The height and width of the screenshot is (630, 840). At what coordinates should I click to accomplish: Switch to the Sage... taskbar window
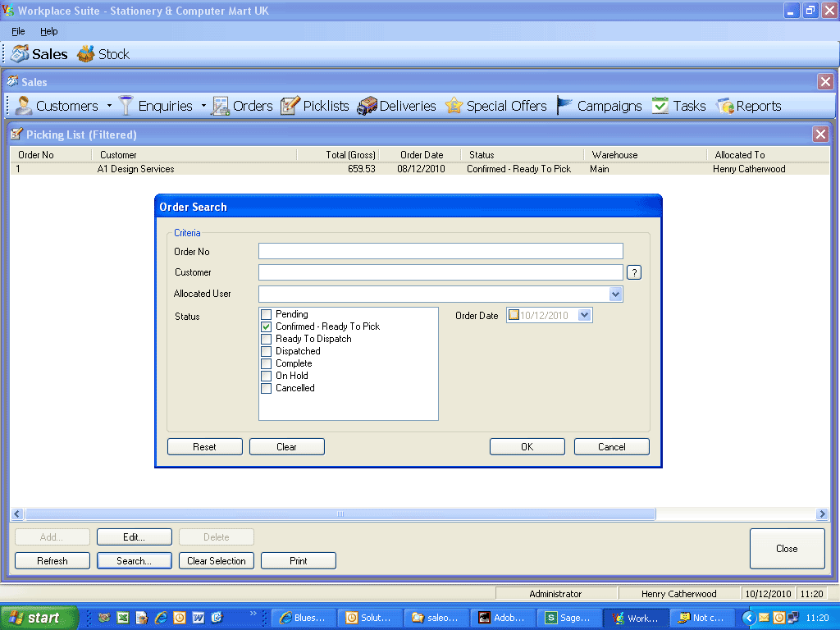[x=569, y=618]
